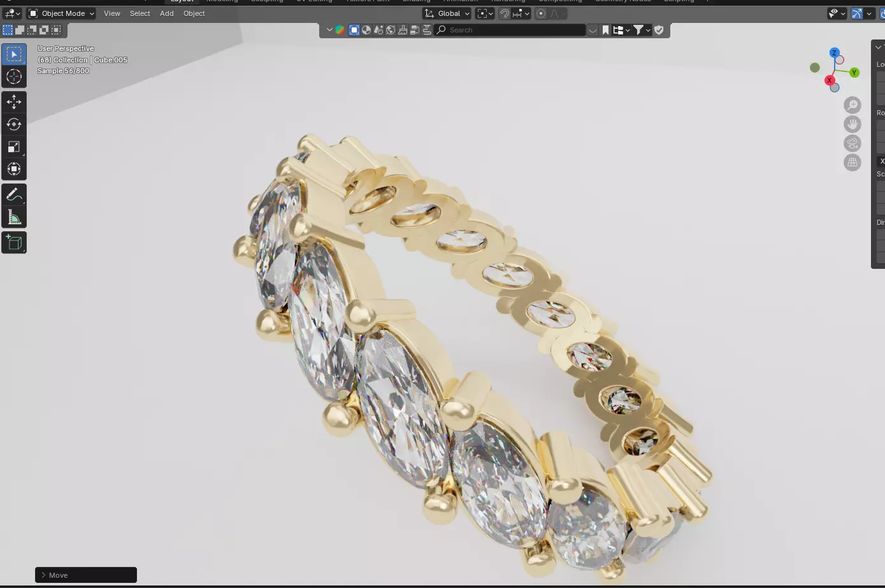885x588 pixels.
Task: Switch perspective/orthographic with grid gizmo
Action: pyautogui.click(x=853, y=162)
